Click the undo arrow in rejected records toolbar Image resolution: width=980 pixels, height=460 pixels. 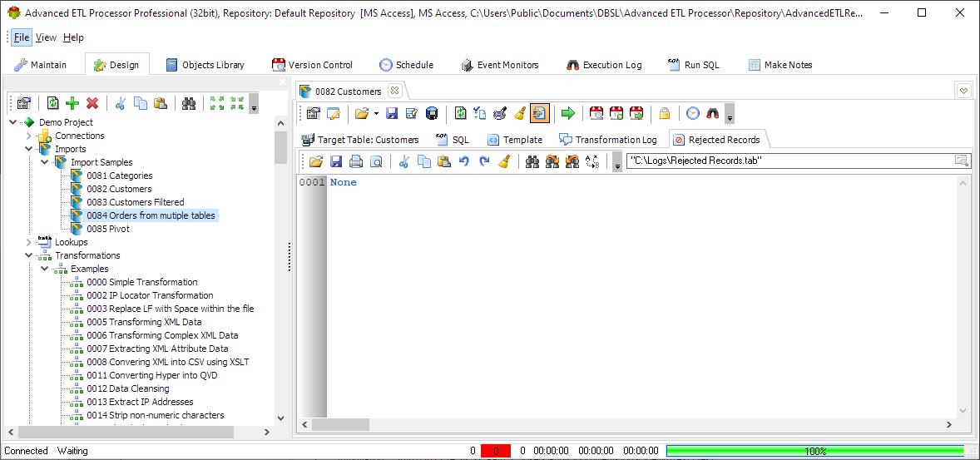tap(463, 162)
